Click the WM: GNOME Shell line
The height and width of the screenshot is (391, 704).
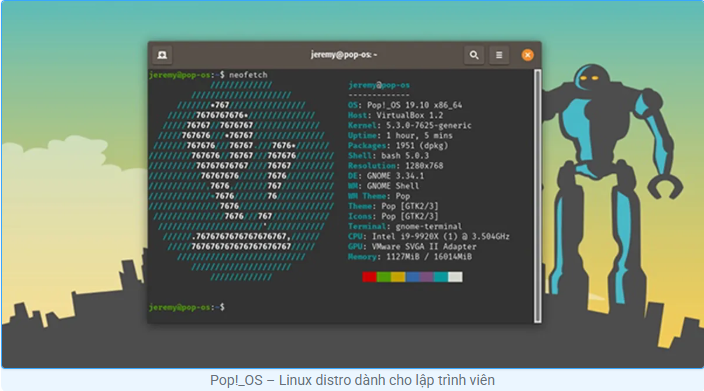tap(384, 186)
